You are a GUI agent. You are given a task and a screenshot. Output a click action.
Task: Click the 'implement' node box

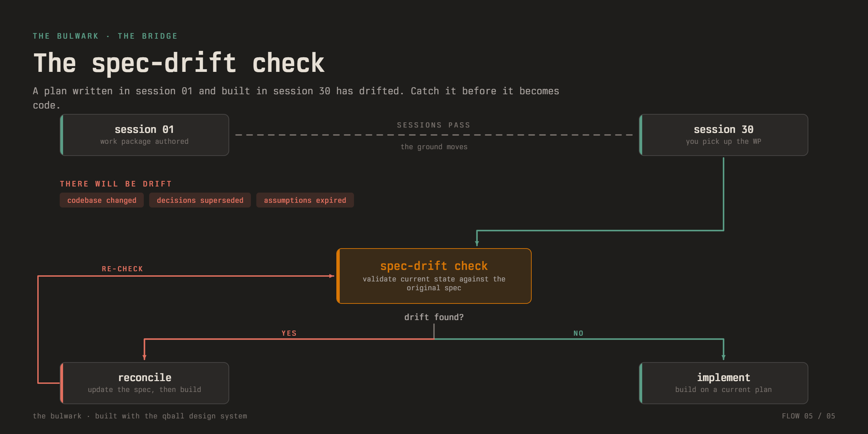point(724,383)
